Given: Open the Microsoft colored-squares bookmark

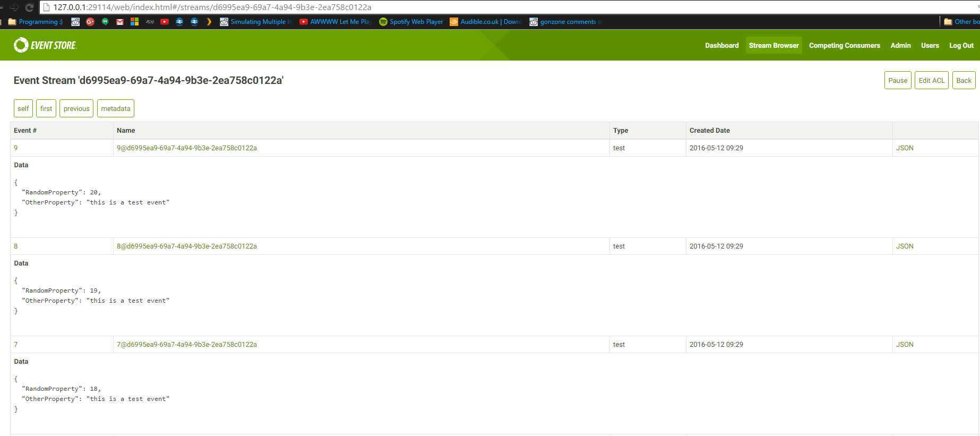Looking at the screenshot, I should click(x=134, y=22).
